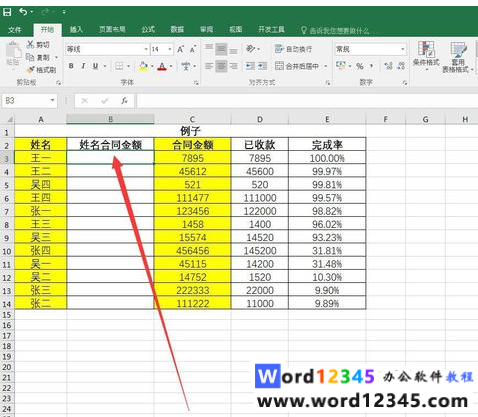Click cell with 姓名合同金额 header
The width and height of the screenshot is (478, 417).
[110, 145]
